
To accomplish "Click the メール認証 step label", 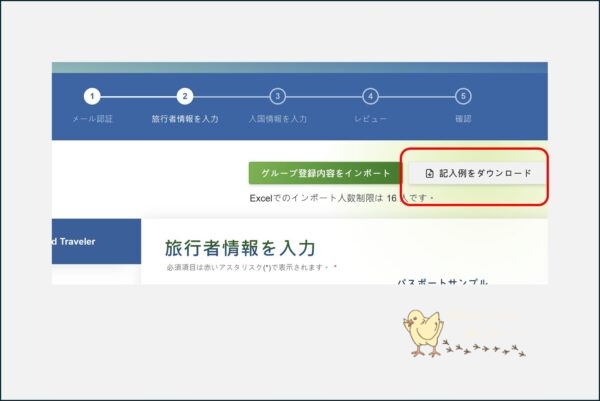I will pyautogui.click(x=92, y=119).
